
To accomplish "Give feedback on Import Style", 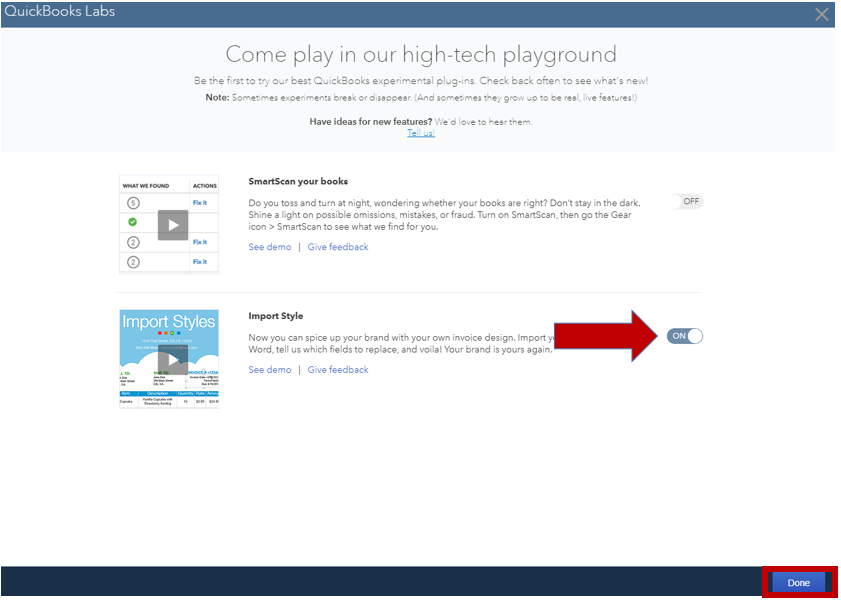I will (338, 370).
